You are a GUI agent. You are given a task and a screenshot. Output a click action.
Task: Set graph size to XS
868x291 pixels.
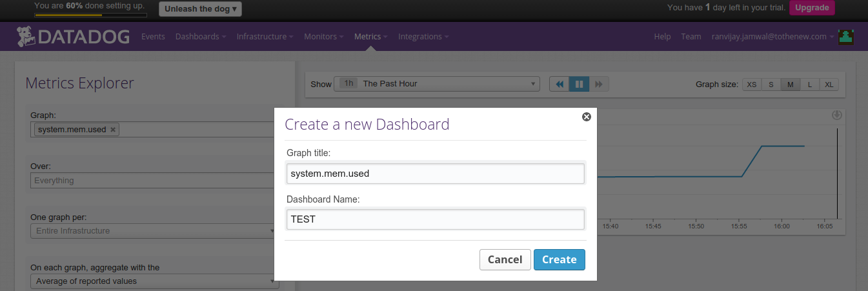point(752,85)
